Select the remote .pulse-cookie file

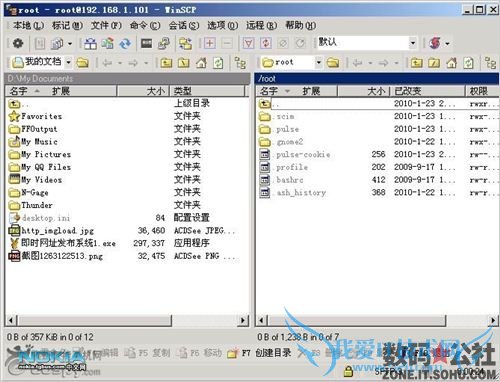coord(295,154)
